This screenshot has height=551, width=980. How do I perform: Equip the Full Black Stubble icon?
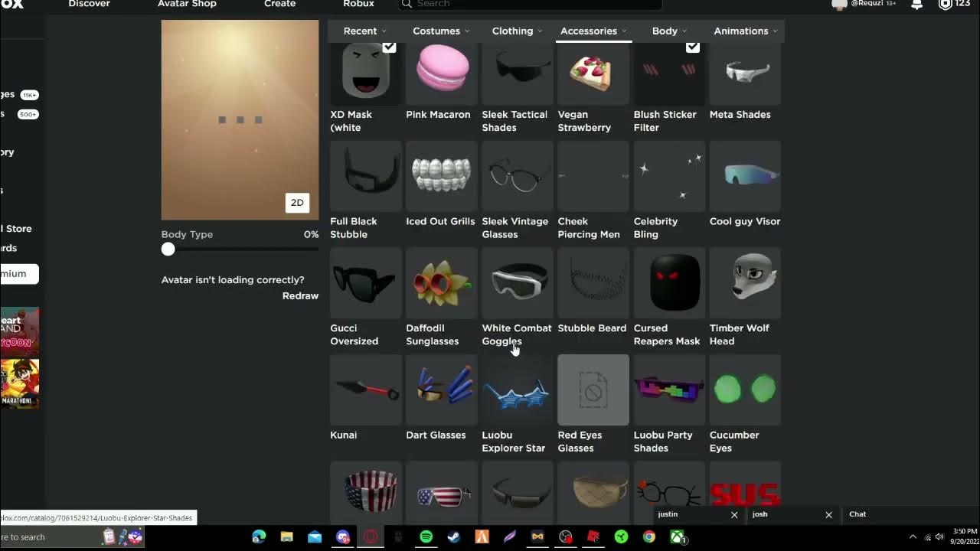365,176
